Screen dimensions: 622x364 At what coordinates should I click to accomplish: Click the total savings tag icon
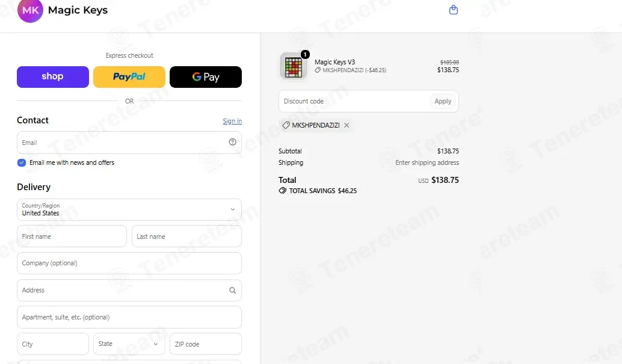pos(283,191)
